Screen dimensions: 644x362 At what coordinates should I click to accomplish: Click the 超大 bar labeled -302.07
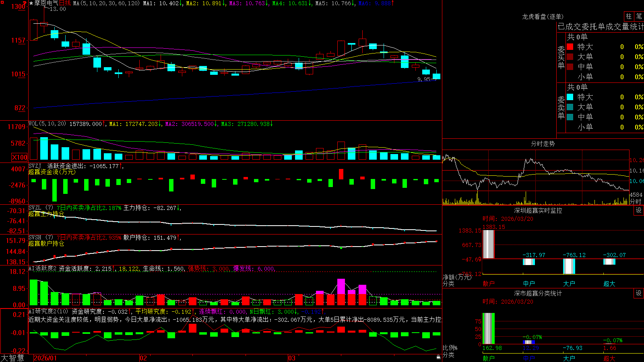click(x=609, y=261)
